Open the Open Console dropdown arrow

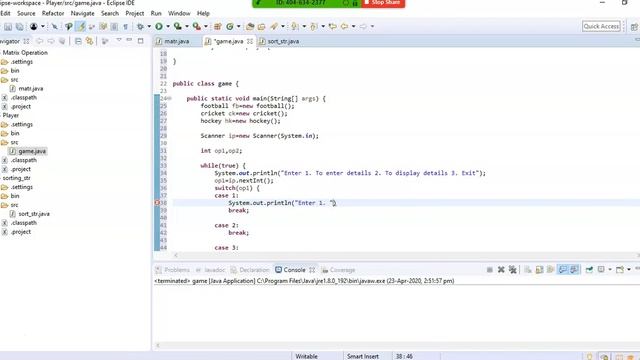click(629, 270)
